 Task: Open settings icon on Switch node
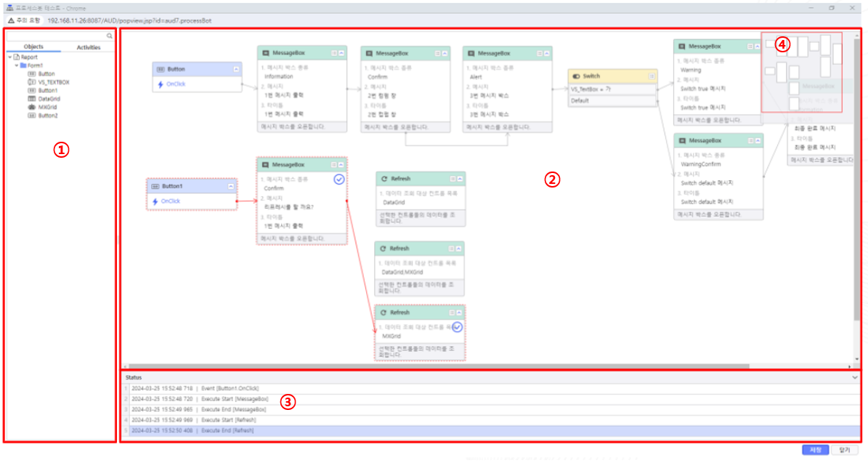tap(652, 76)
